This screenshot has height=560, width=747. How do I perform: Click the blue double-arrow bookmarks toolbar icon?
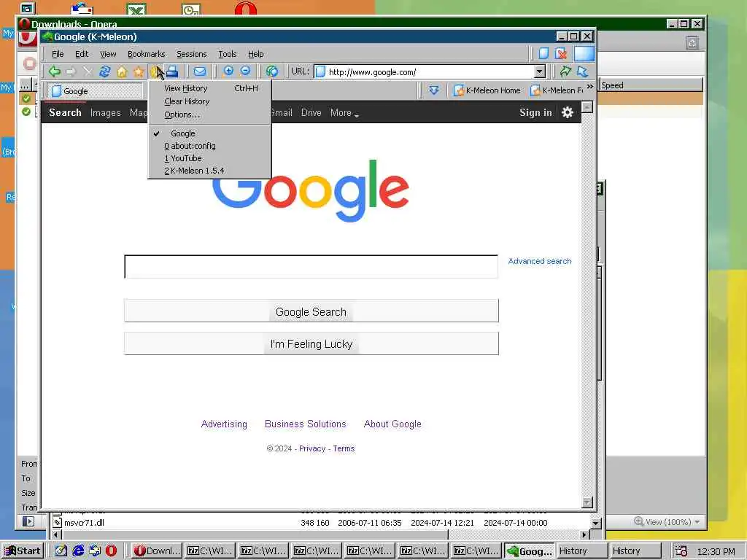433,90
